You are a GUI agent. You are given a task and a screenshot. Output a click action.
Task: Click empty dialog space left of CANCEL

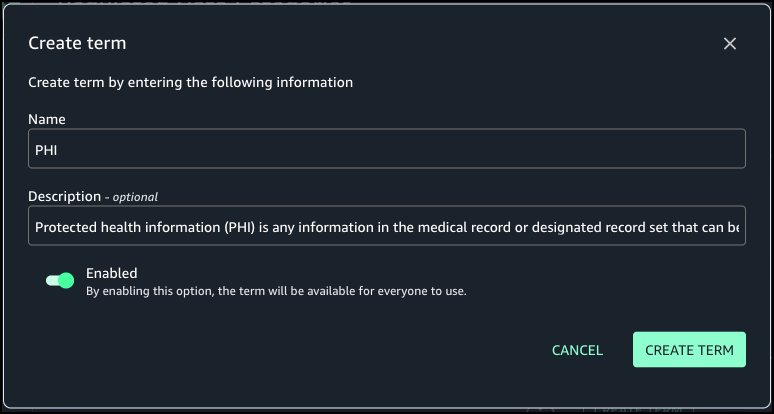300,350
